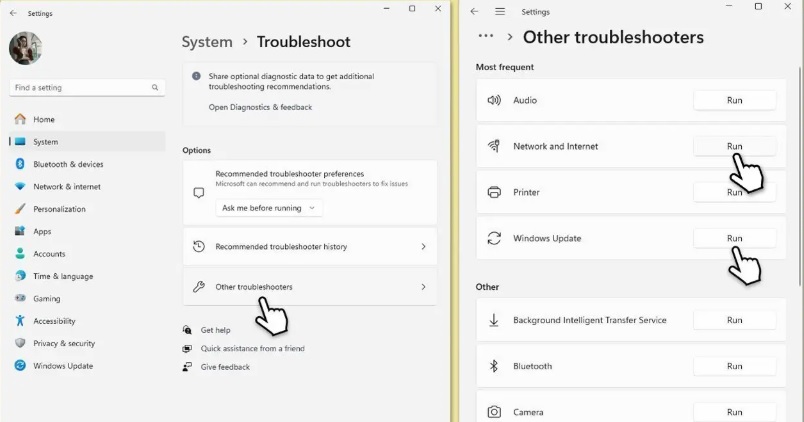Image resolution: width=804 pixels, height=422 pixels.
Task: Go back in the right Settings window
Action: point(474,11)
